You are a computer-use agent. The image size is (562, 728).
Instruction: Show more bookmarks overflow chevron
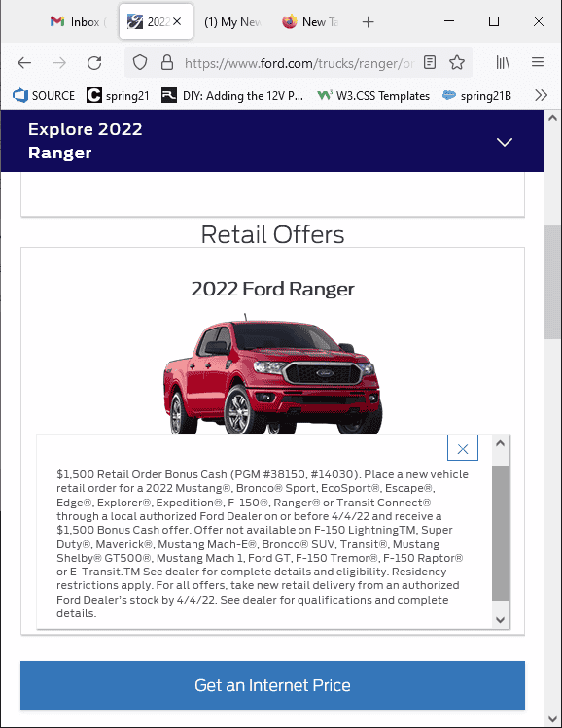click(541, 95)
